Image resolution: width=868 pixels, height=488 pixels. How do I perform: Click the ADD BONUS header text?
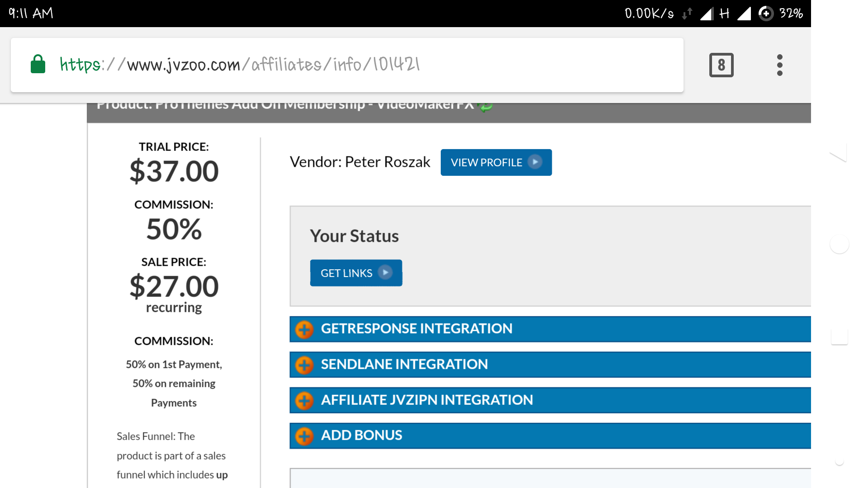361,435
